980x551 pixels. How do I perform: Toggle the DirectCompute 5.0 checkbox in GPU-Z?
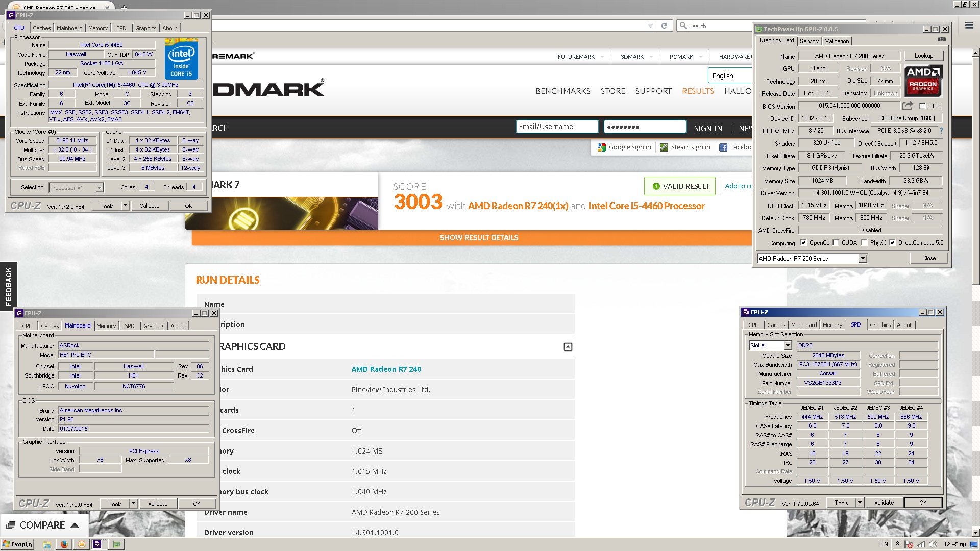pyautogui.click(x=892, y=243)
